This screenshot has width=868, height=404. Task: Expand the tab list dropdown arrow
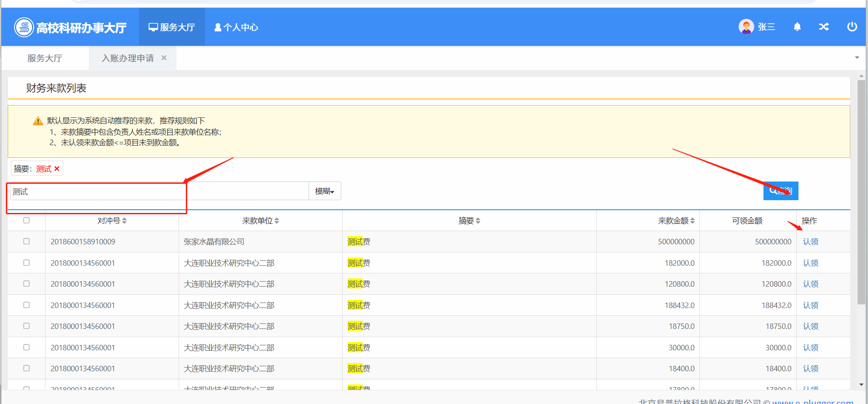[x=857, y=58]
